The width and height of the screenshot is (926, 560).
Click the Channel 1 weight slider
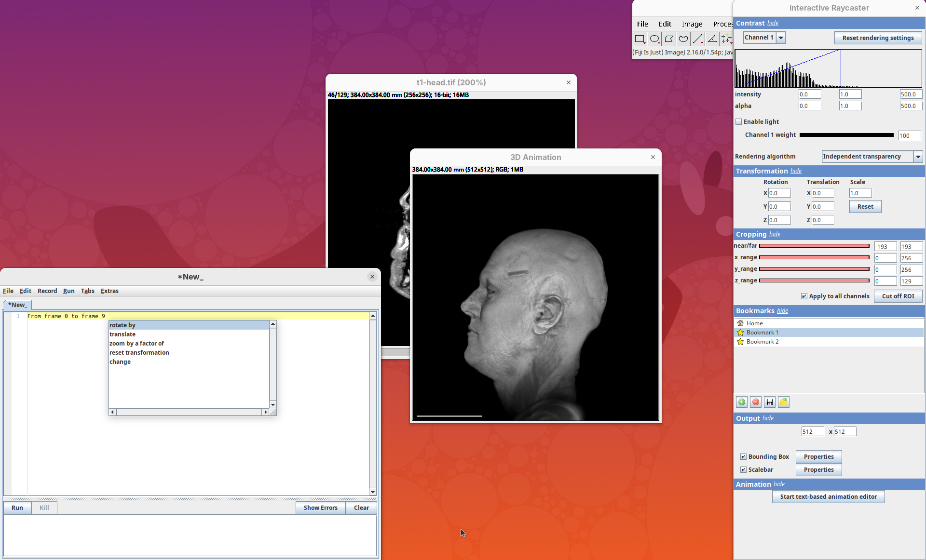[846, 135]
